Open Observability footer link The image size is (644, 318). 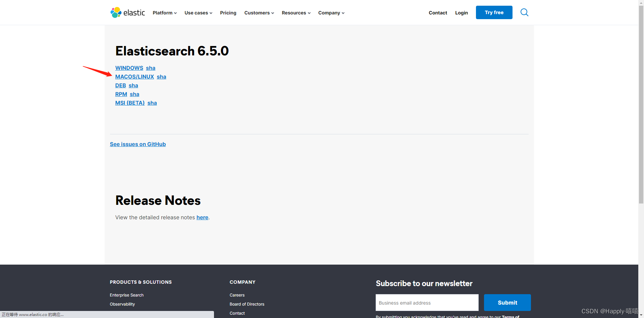click(x=122, y=304)
